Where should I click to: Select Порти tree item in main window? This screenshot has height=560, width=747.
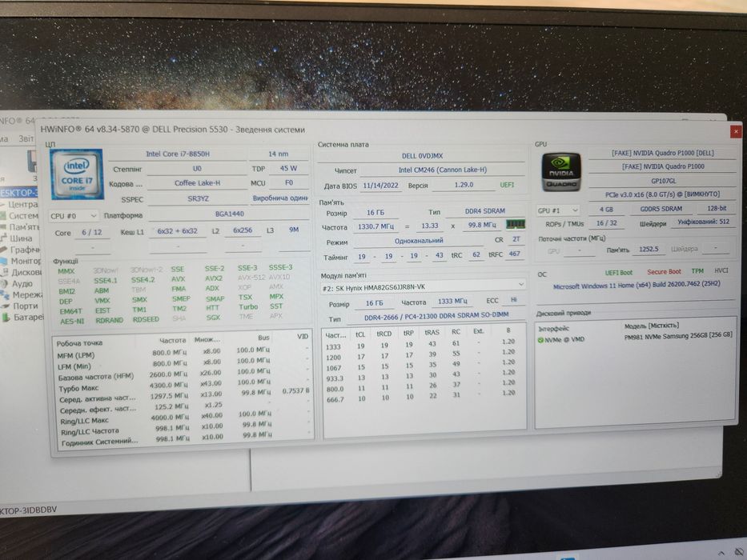pyautogui.click(x=26, y=306)
